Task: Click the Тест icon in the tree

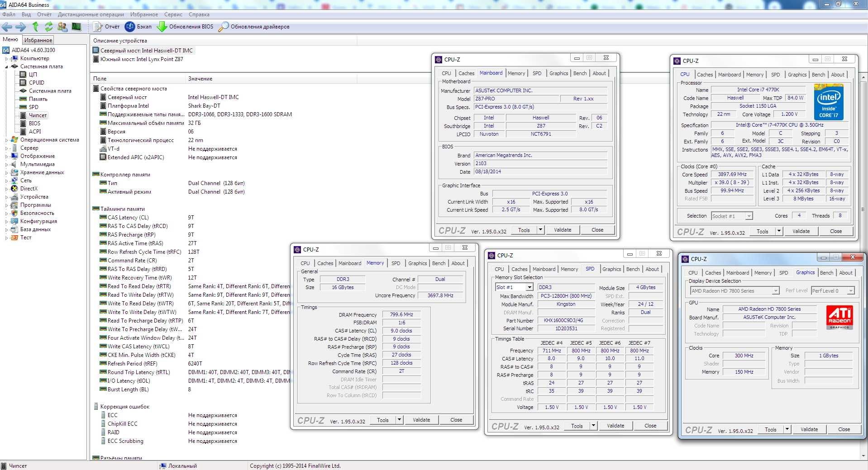Action: (x=14, y=237)
